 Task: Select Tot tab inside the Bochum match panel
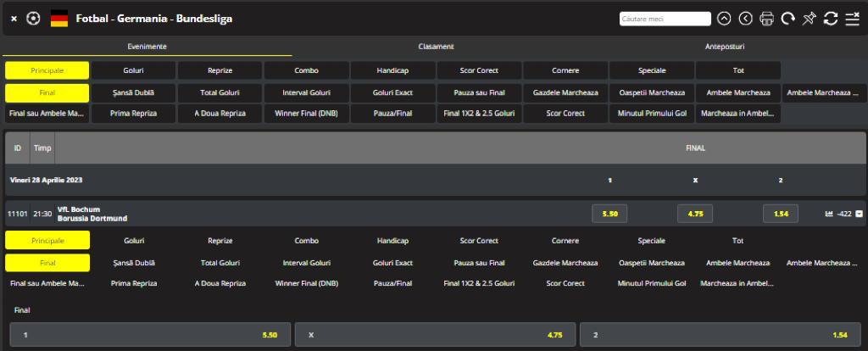point(738,241)
